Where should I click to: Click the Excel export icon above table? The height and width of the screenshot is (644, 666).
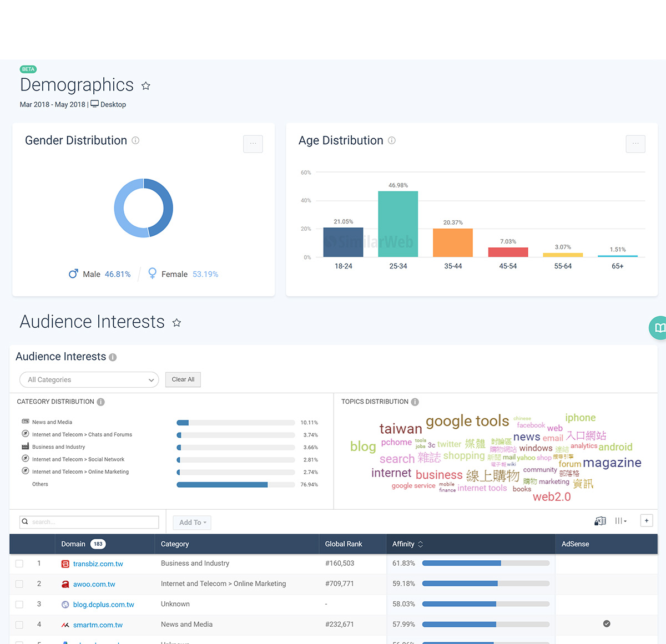600,521
